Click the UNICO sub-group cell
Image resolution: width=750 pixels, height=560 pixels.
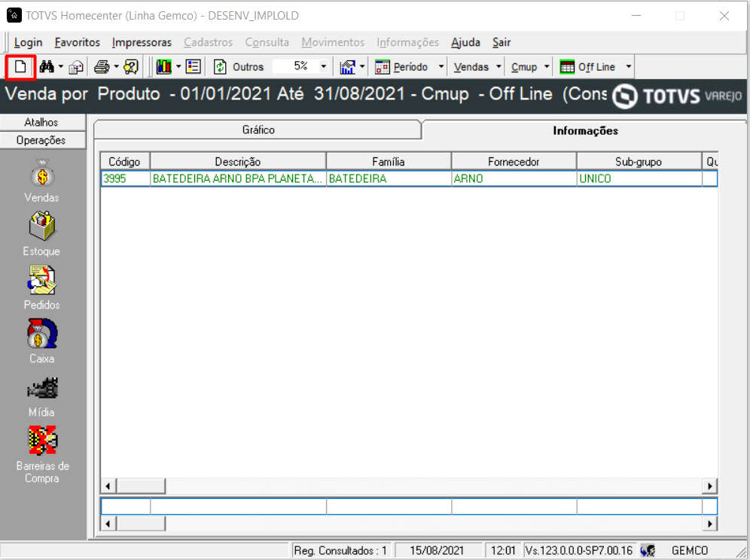coord(639,178)
